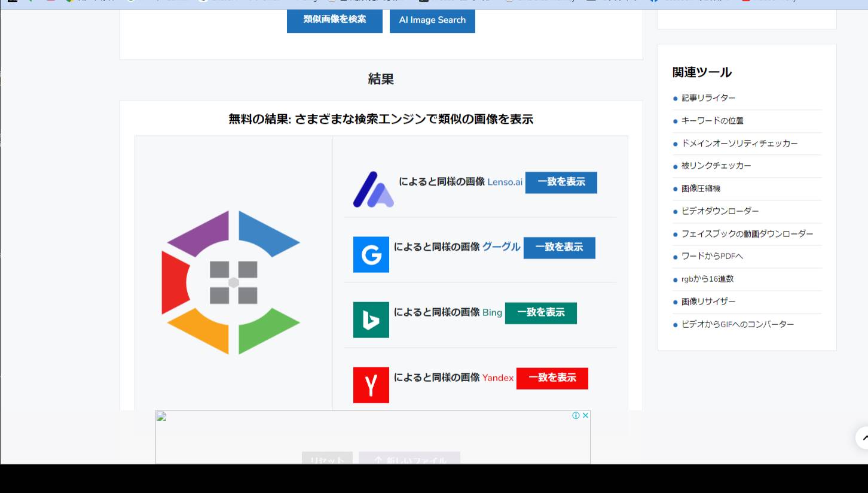Click the uploaded hexagon logo image
This screenshot has height=493, width=868.
(x=231, y=282)
